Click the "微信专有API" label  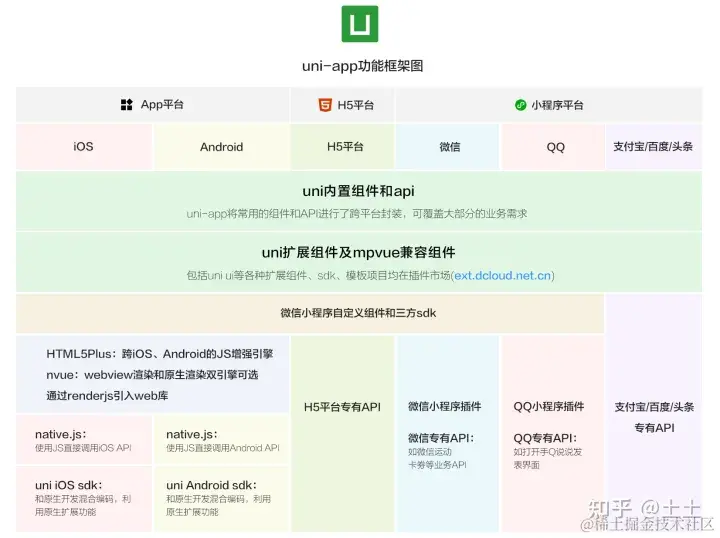point(441,438)
